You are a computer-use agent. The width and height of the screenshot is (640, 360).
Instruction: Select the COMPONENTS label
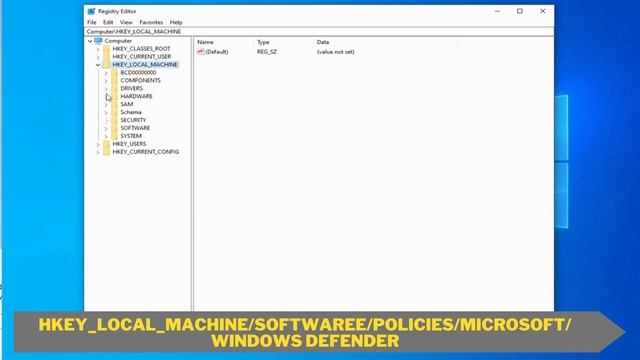(140, 80)
